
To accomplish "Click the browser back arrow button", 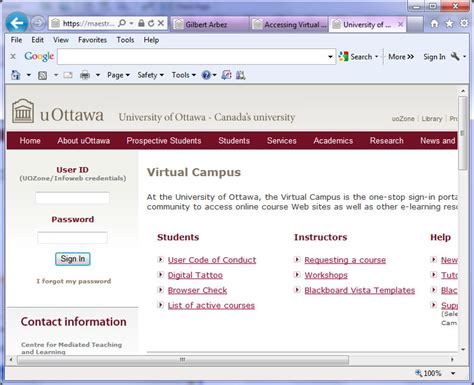I will [17, 23].
